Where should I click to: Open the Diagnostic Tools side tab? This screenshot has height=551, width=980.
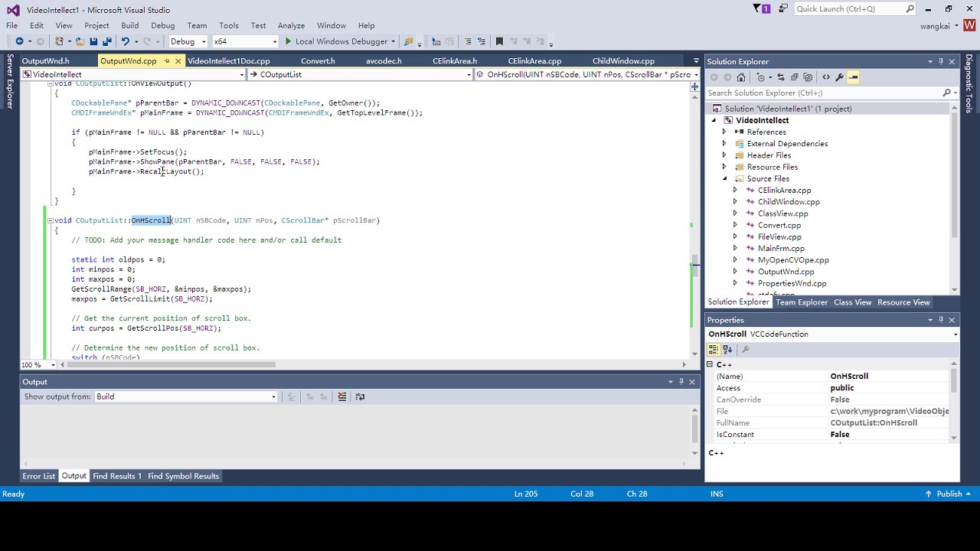point(969,83)
